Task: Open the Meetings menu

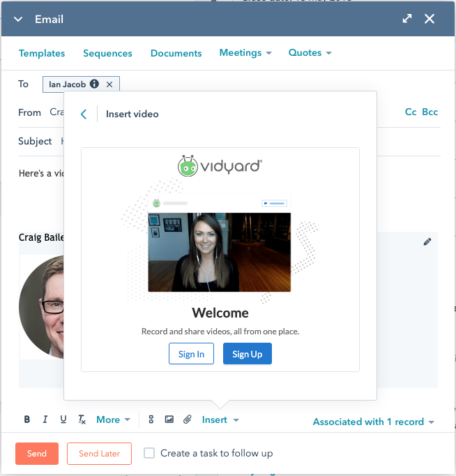Action: click(245, 53)
